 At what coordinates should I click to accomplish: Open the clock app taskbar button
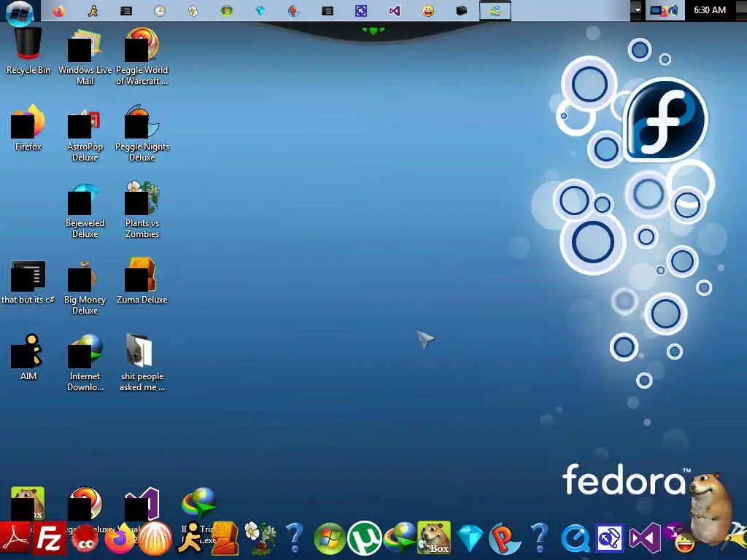[x=160, y=11]
